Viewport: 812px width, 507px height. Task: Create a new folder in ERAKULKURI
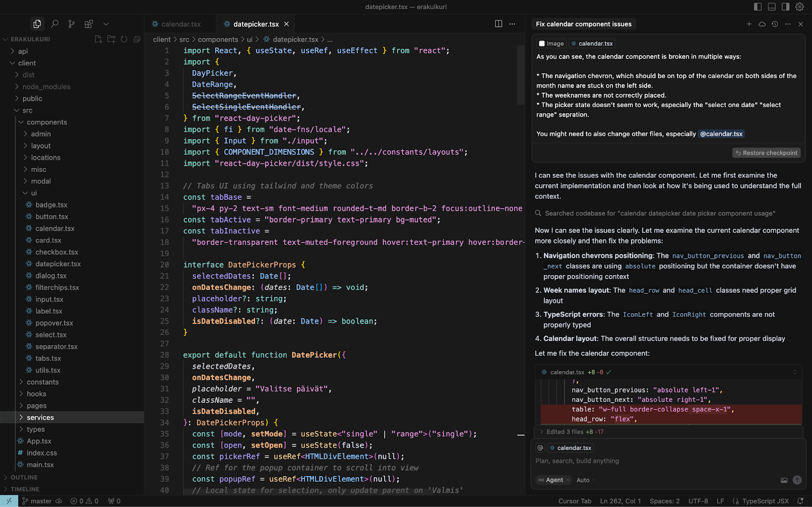[x=111, y=39]
